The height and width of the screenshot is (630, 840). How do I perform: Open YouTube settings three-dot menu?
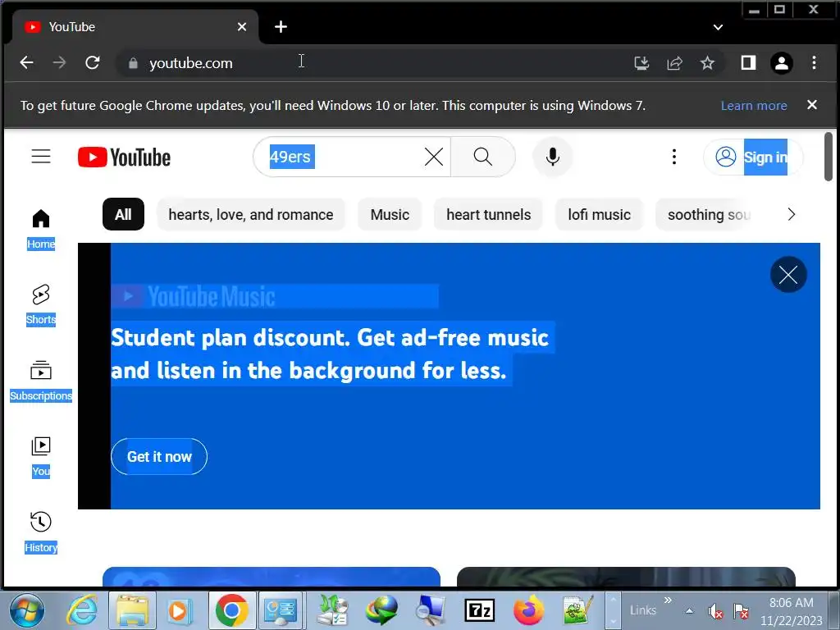(x=674, y=157)
